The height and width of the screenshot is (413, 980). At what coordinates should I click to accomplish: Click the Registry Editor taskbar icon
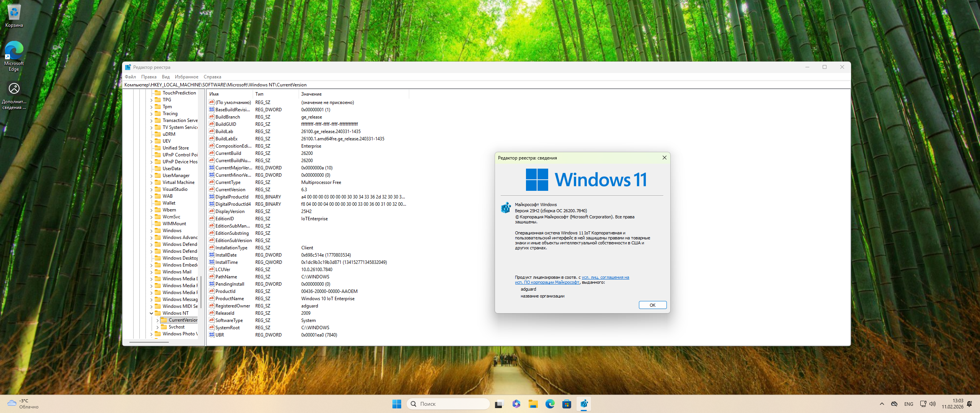[x=584, y=404]
